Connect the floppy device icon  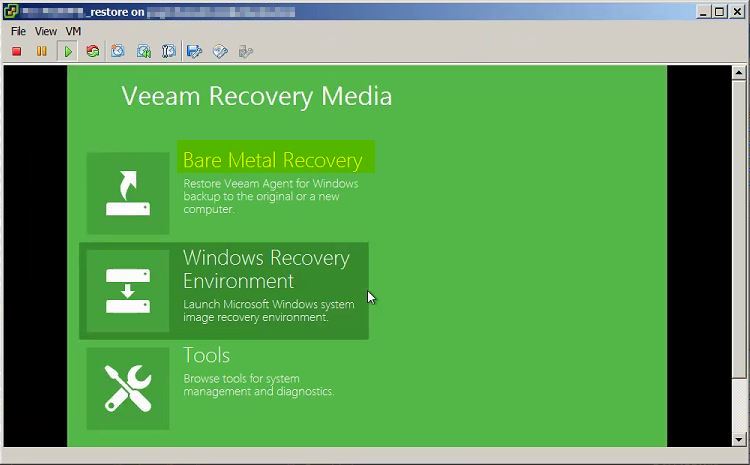tap(194, 51)
